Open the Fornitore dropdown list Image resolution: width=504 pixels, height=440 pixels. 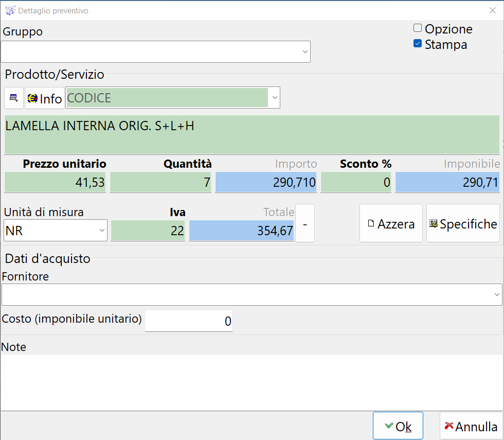(496, 294)
